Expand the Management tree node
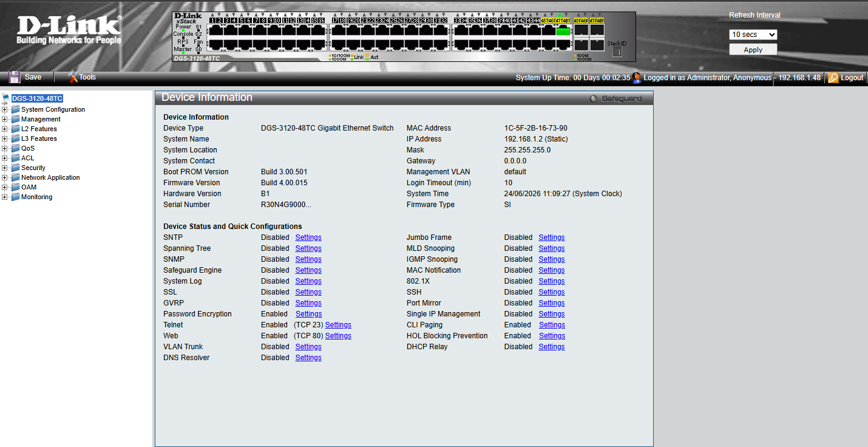Viewport: 868px width, 447px height. click(x=5, y=120)
